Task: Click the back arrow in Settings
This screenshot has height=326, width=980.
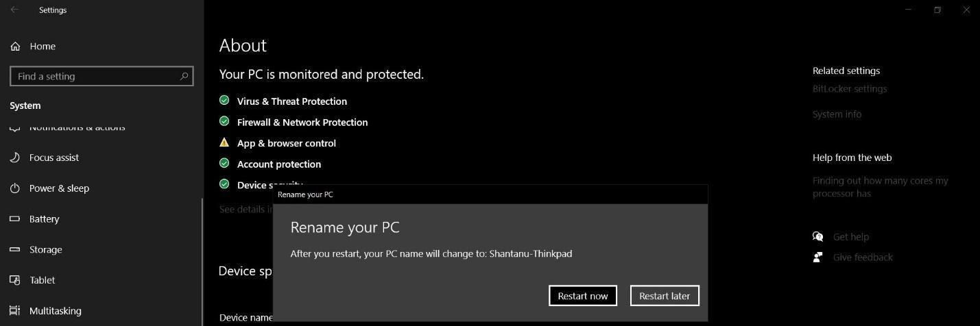Action: (14, 10)
